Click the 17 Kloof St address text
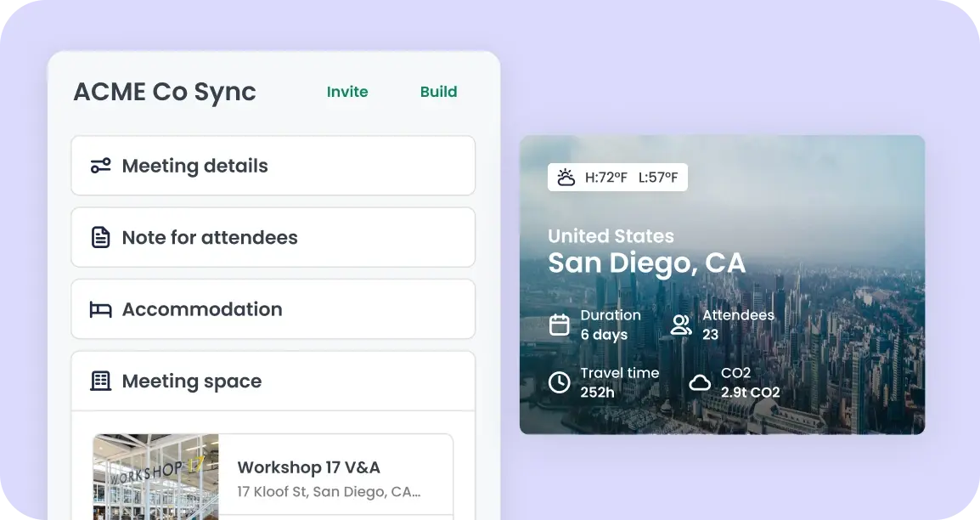The image size is (980, 520). [329, 492]
